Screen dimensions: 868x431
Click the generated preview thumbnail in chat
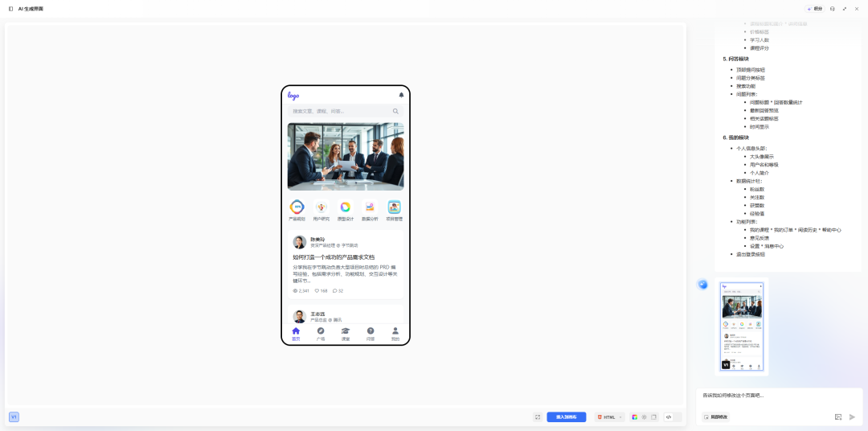pyautogui.click(x=741, y=326)
